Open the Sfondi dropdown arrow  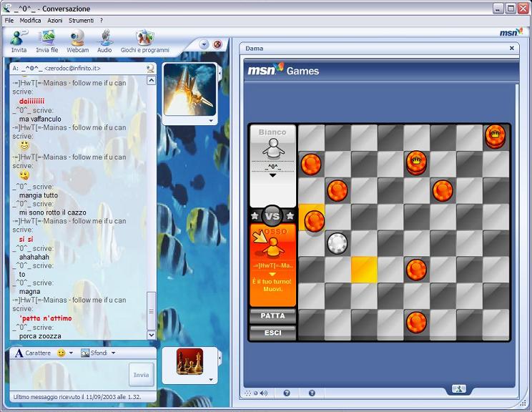pos(113,353)
